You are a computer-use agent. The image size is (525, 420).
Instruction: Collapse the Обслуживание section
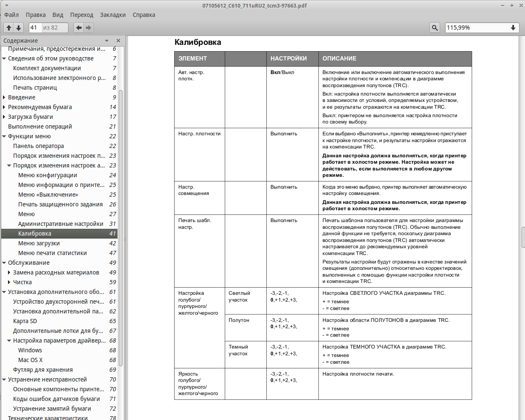(4, 263)
